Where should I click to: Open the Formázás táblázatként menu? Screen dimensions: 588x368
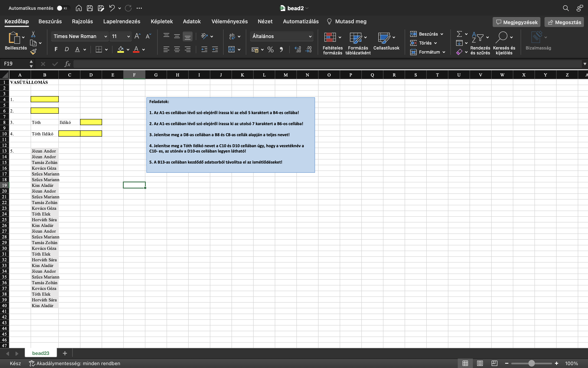(358, 43)
